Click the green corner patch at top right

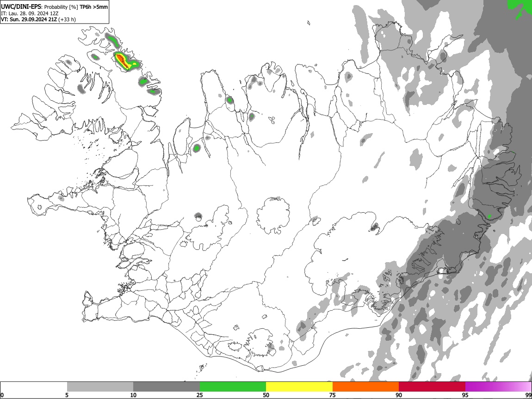pyautogui.click(x=520, y=8)
